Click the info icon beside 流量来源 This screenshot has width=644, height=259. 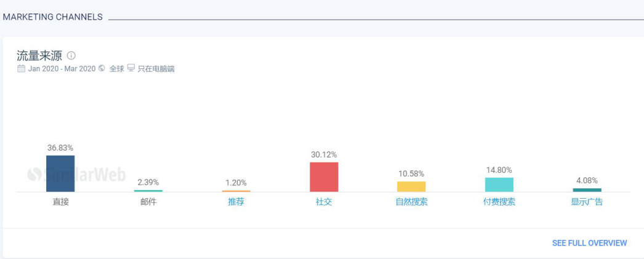[71, 55]
